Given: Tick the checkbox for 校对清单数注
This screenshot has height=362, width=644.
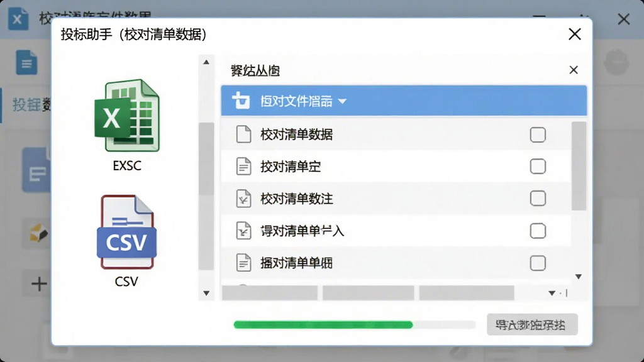Looking at the screenshot, I should [x=538, y=199].
